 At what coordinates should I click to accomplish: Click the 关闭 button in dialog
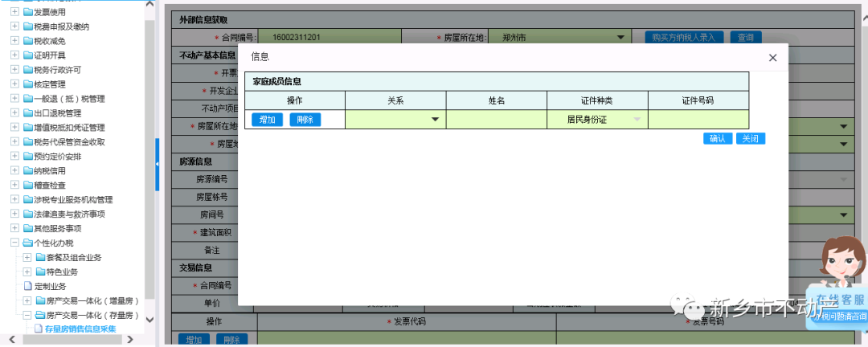pyautogui.click(x=751, y=138)
